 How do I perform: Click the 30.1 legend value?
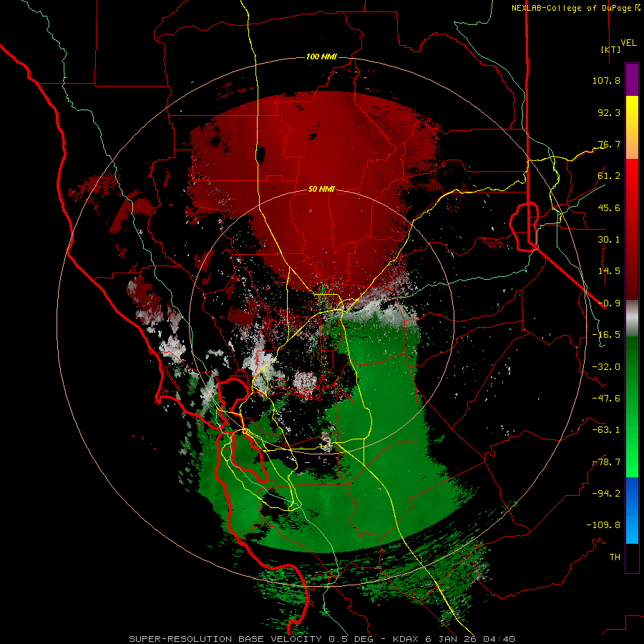tap(609, 240)
